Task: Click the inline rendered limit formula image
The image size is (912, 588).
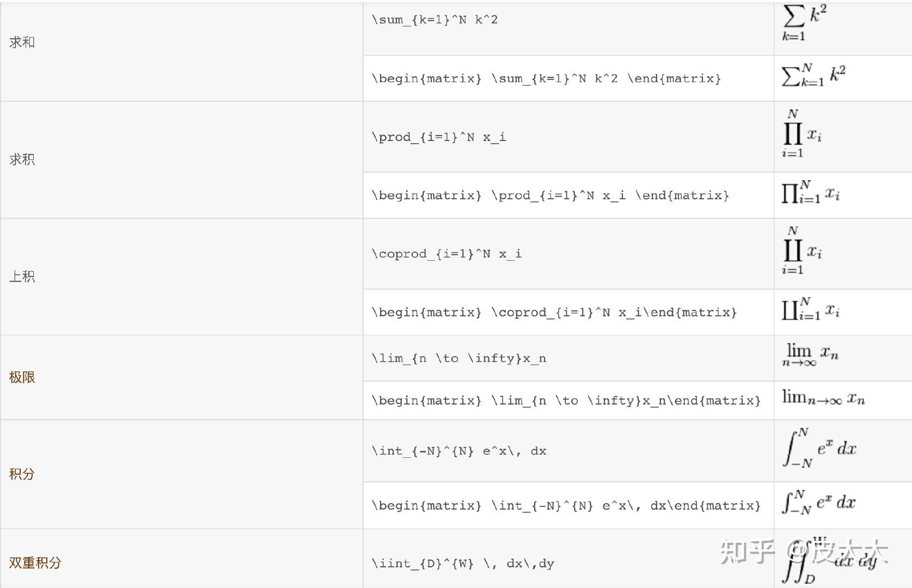Action: pos(823,398)
